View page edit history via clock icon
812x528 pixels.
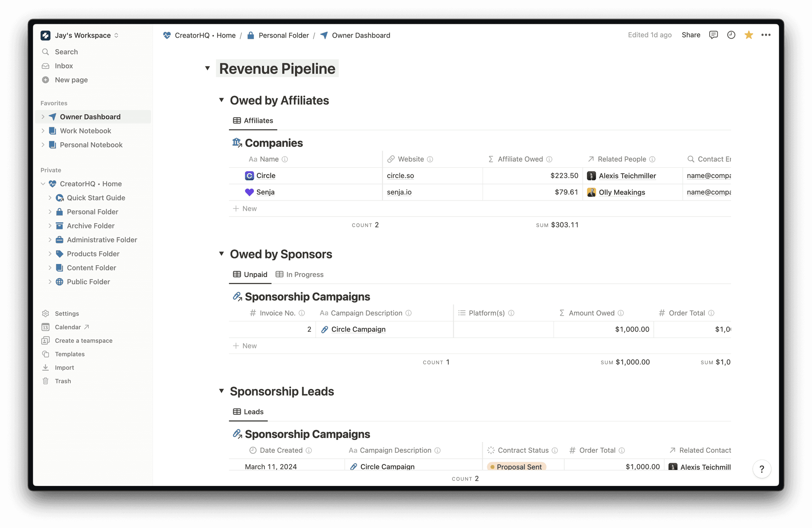pyautogui.click(x=731, y=35)
